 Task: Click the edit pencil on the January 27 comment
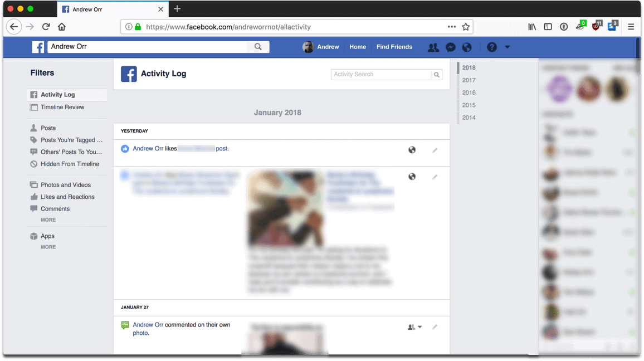(435, 327)
